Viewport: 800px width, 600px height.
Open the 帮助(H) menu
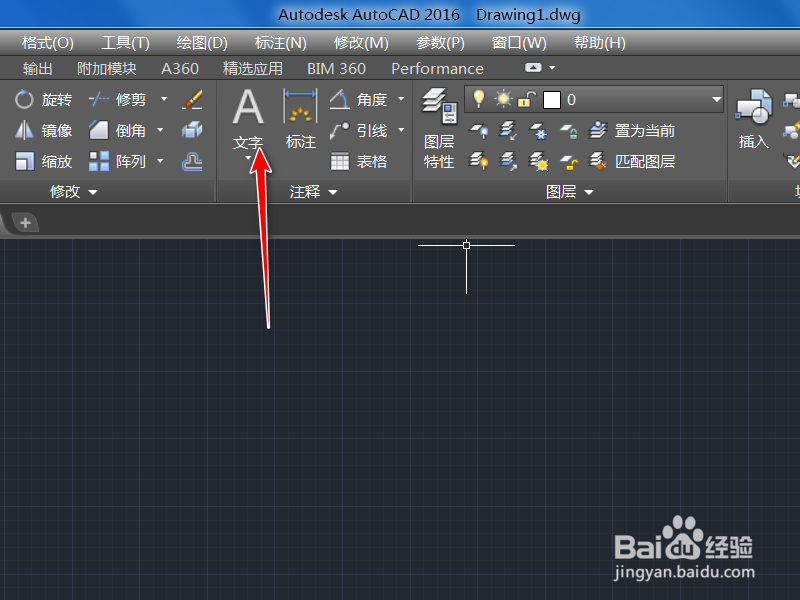pos(599,43)
